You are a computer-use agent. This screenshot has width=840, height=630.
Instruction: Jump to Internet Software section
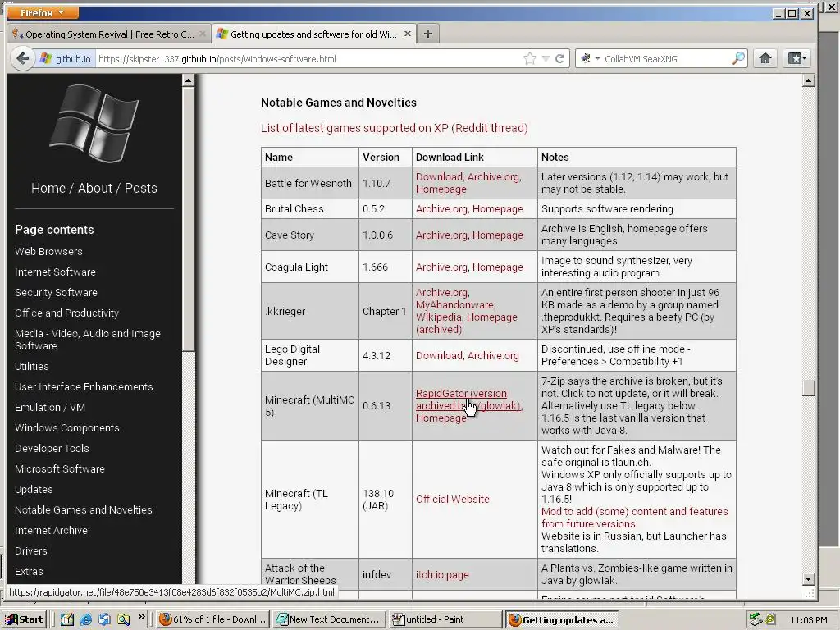point(55,272)
